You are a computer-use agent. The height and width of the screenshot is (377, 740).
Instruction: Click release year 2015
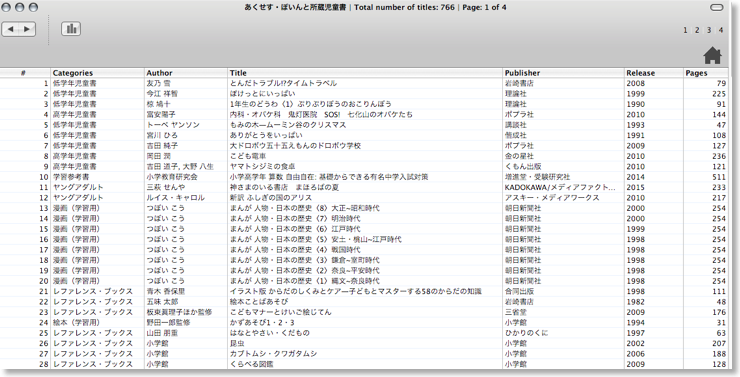(x=635, y=187)
